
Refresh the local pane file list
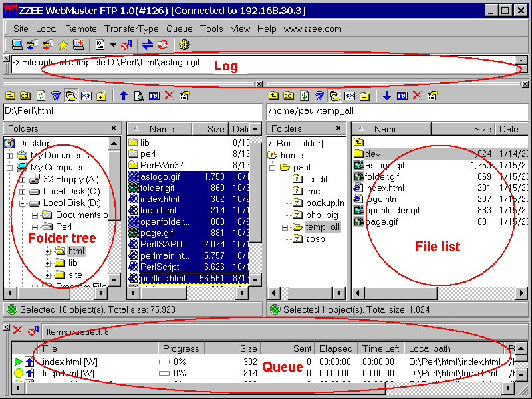[x=41, y=96]
